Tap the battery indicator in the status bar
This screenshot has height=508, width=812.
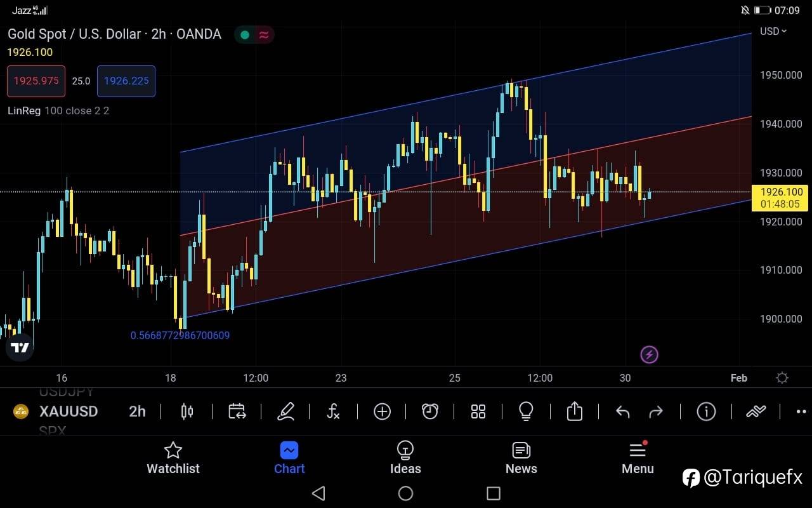click(x=762, y=10)
